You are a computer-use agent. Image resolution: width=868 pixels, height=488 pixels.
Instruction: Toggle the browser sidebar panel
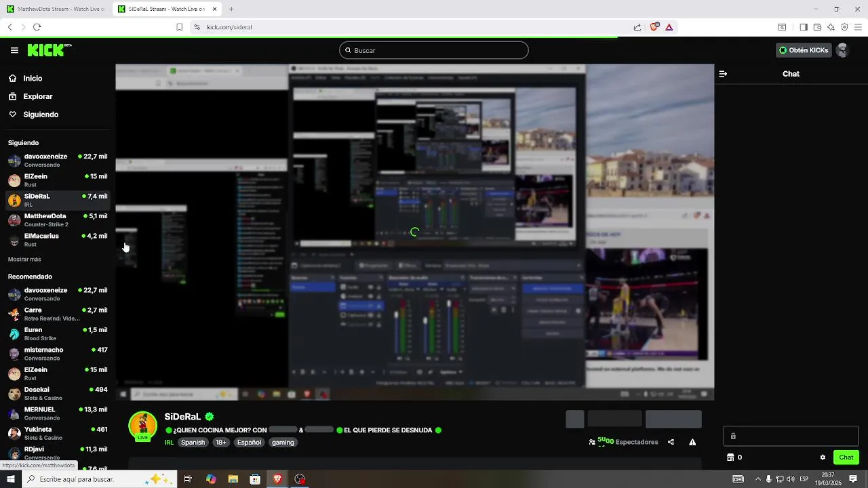(804, 27)
